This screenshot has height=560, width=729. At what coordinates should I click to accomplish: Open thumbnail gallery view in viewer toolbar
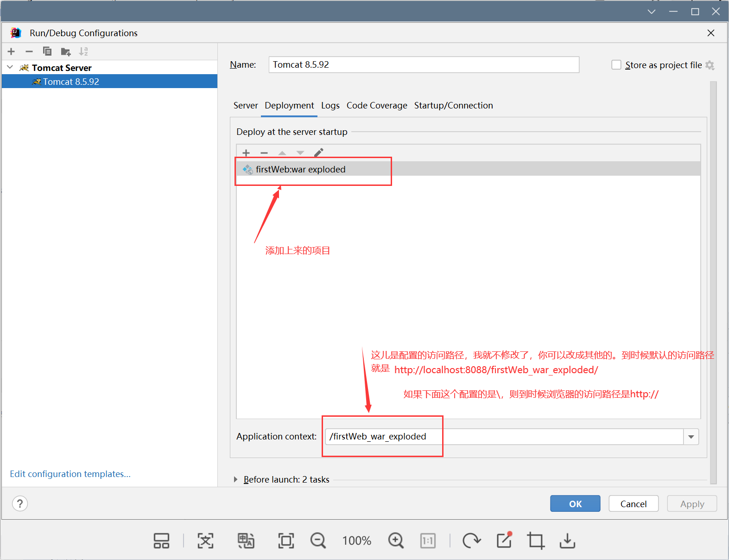coord(161,541)
